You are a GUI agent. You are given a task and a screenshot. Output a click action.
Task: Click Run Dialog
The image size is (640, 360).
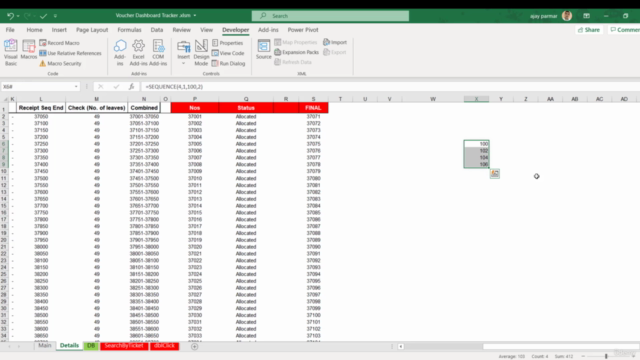tap(229, 63)
